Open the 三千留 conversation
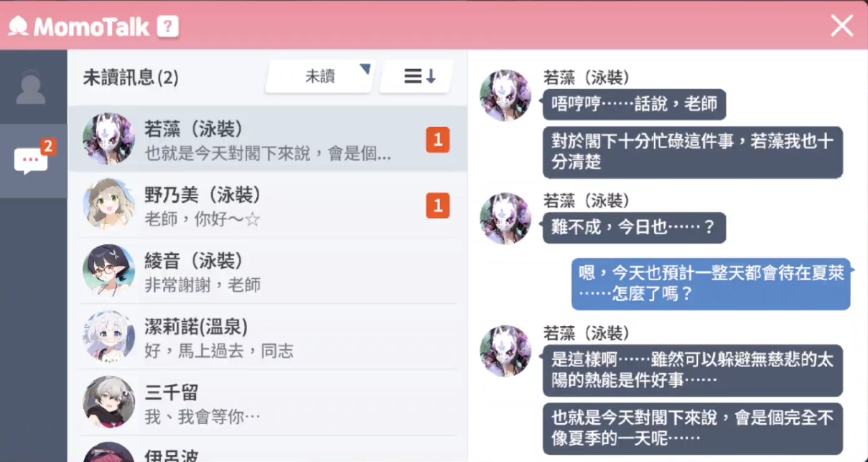Viewport: 868px width, 462px height. pyautogui.click(x=267, y=403)
